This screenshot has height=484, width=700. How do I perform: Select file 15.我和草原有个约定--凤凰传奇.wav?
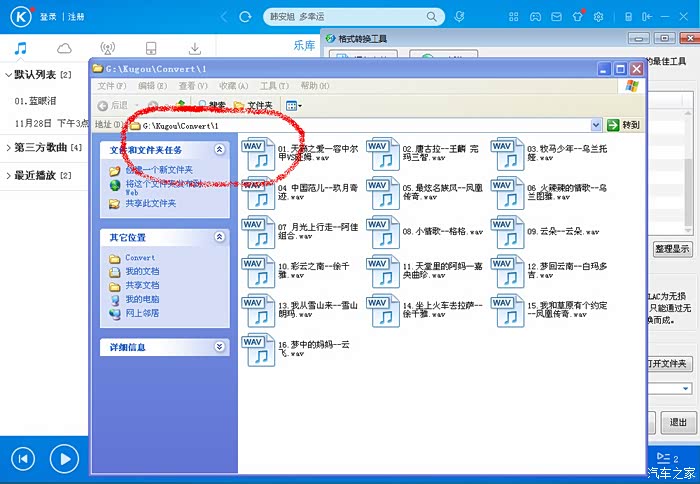click(x=549, y=310)
